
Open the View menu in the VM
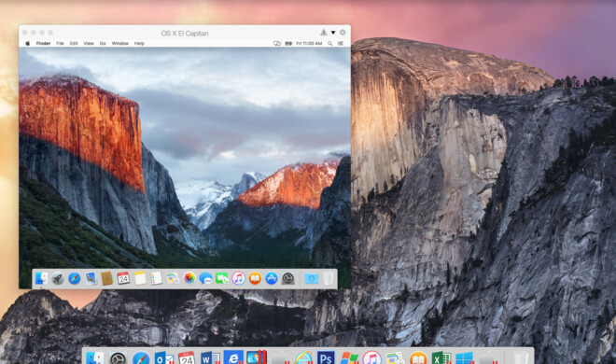[x=89, y=44]
